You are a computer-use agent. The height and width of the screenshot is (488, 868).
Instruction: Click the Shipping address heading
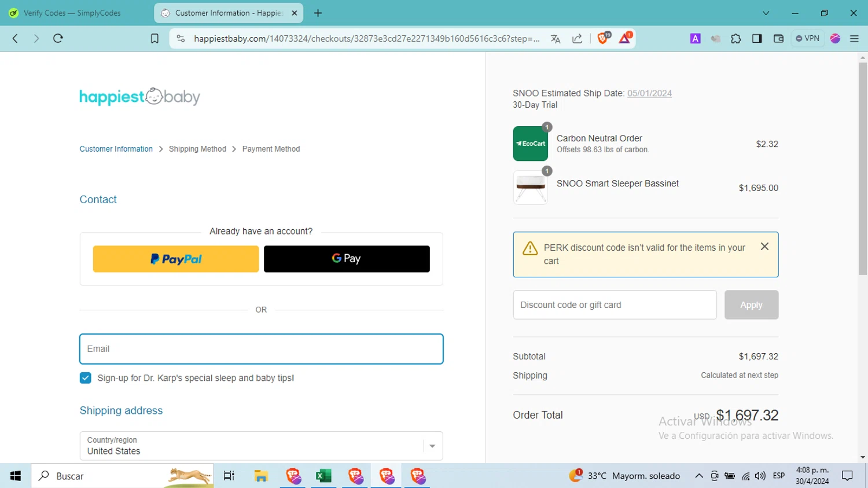point(121,410)
